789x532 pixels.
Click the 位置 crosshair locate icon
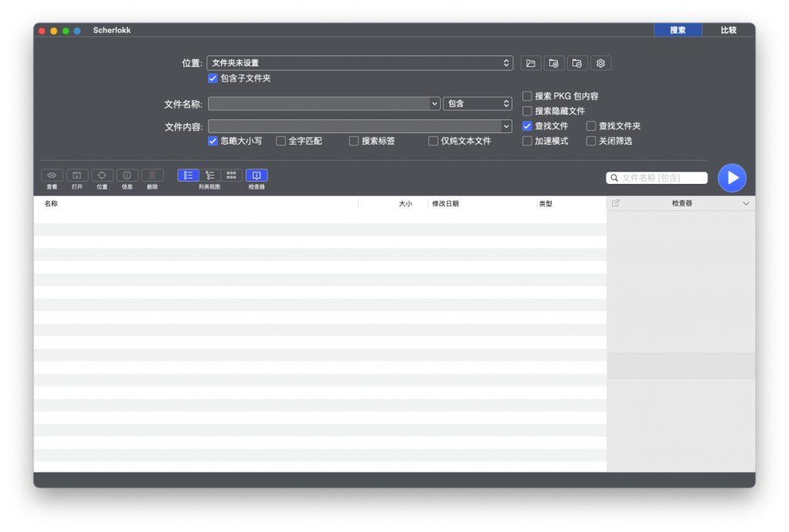102,175
